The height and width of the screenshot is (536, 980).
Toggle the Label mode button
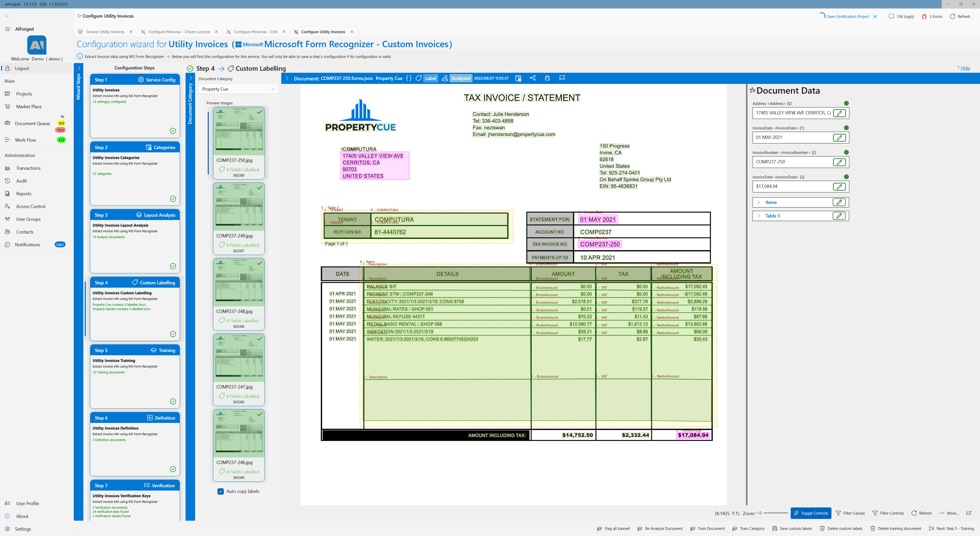430,78
